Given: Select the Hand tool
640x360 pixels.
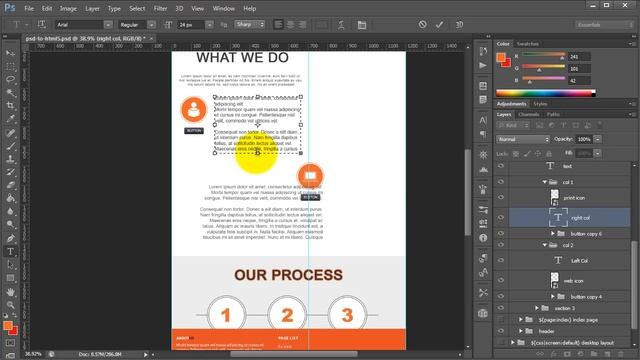Looking at the screenshot, I should click(11, 292).
